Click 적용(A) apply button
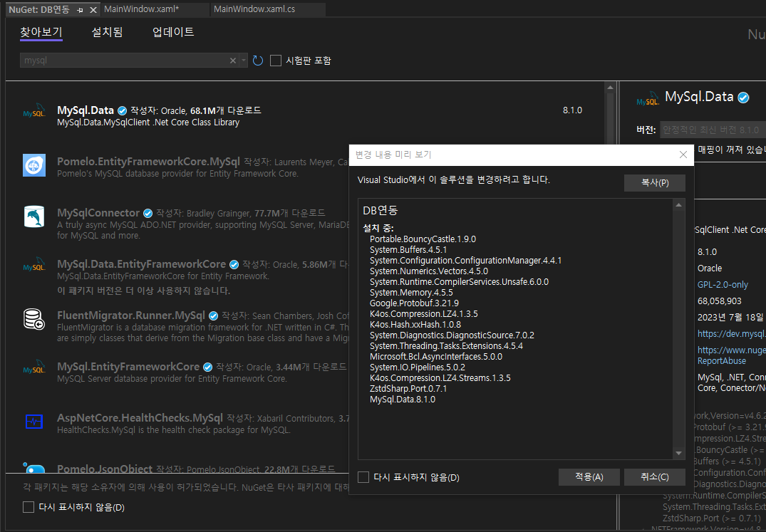The height and width of the screenshot is (532, 766). click(589, 477)
